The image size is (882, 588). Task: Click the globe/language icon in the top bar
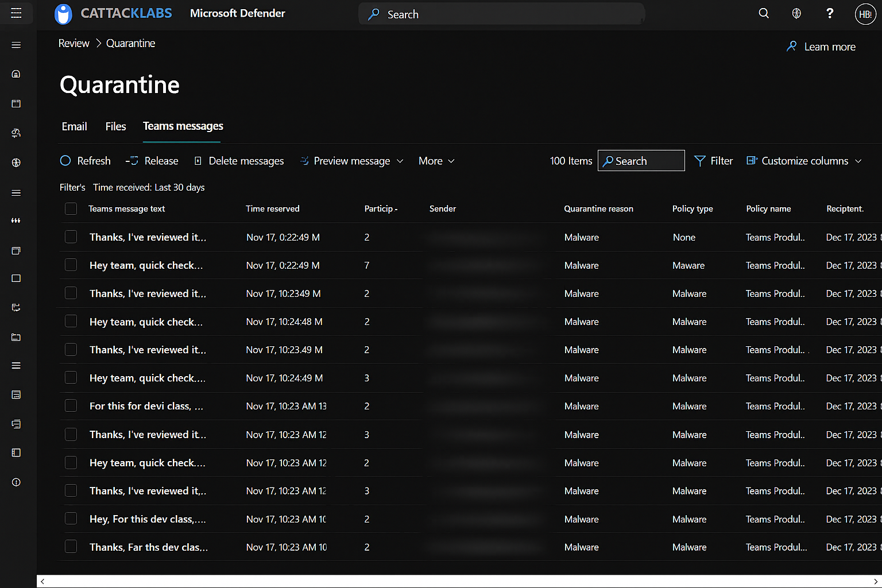tap(796, 13)
